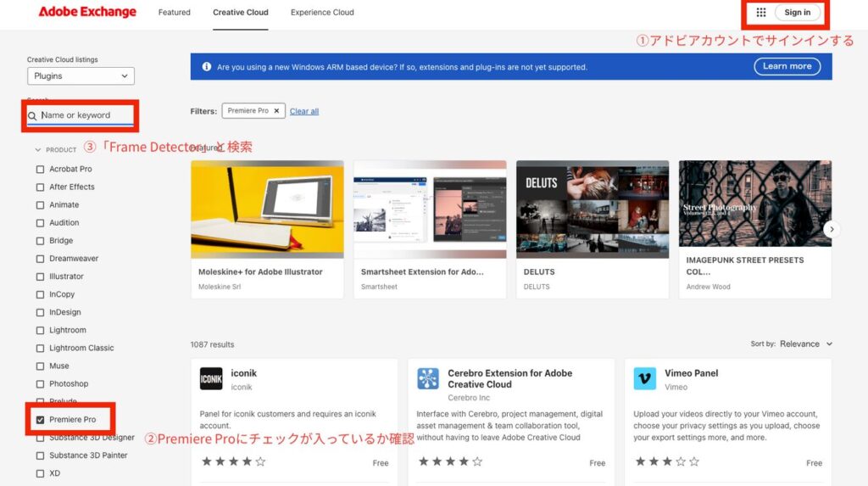Click the info icon in the blue banner
868x486 pixels.
coord(207,66)
